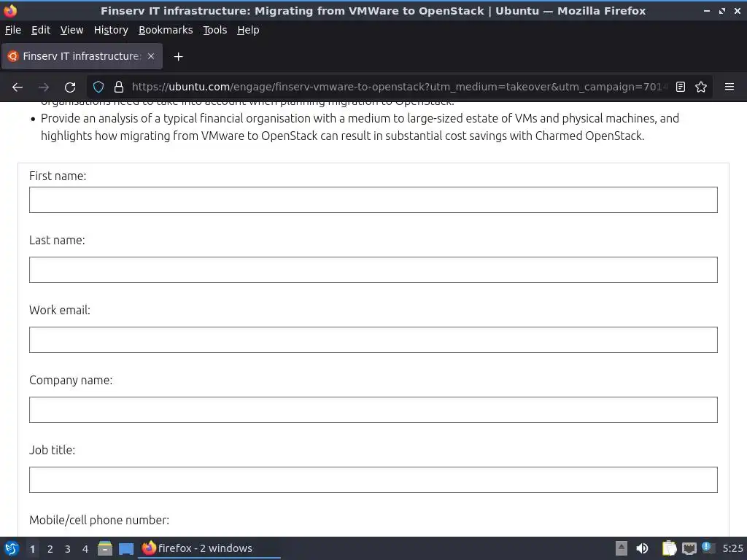The height and width of the screenshot is (560, 747).
Task: Click the 'Last name:' label
Action: (57, 240)
